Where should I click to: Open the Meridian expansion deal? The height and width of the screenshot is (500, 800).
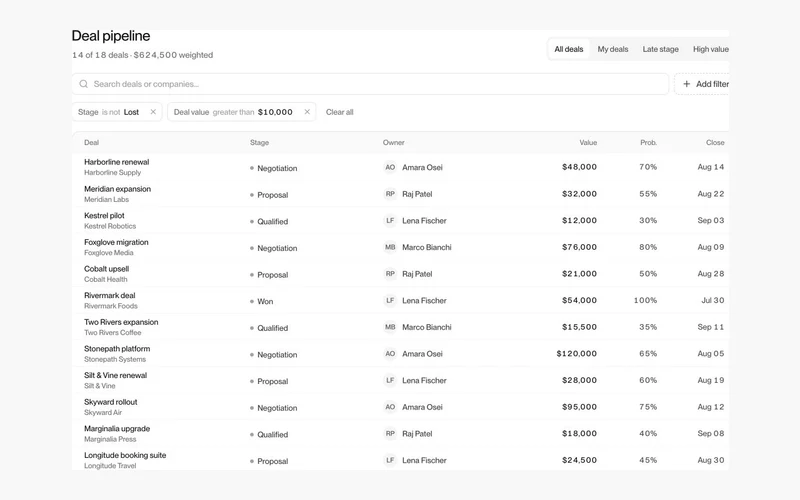pyautogui.click(x=117, y=189)
